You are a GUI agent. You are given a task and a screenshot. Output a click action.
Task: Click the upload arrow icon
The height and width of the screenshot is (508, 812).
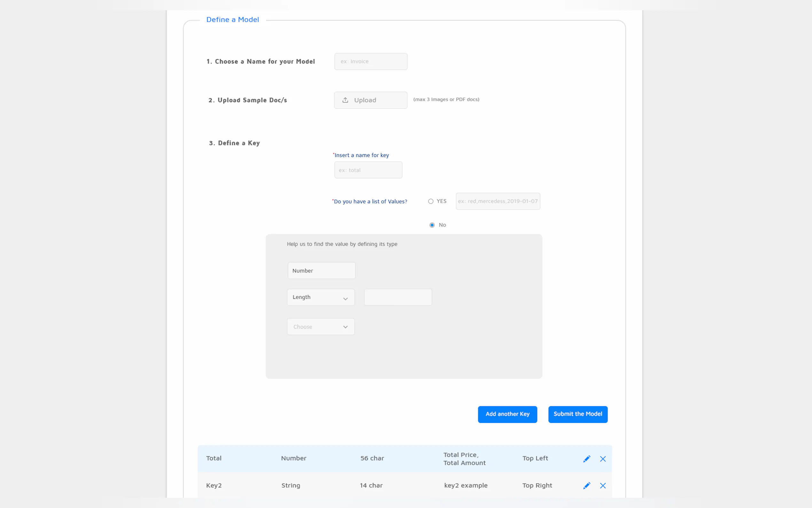tap(345, 100)
